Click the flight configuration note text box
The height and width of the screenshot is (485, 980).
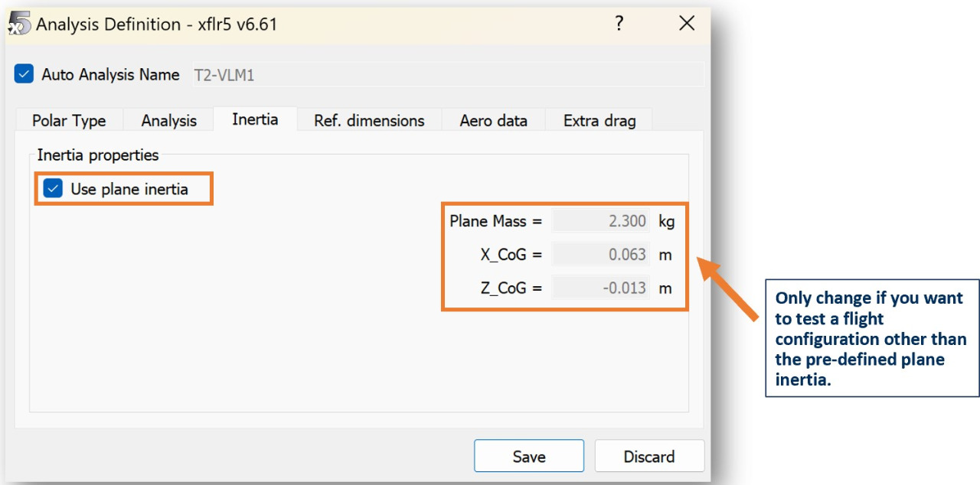pyautogui.click(x=872, y=338)
